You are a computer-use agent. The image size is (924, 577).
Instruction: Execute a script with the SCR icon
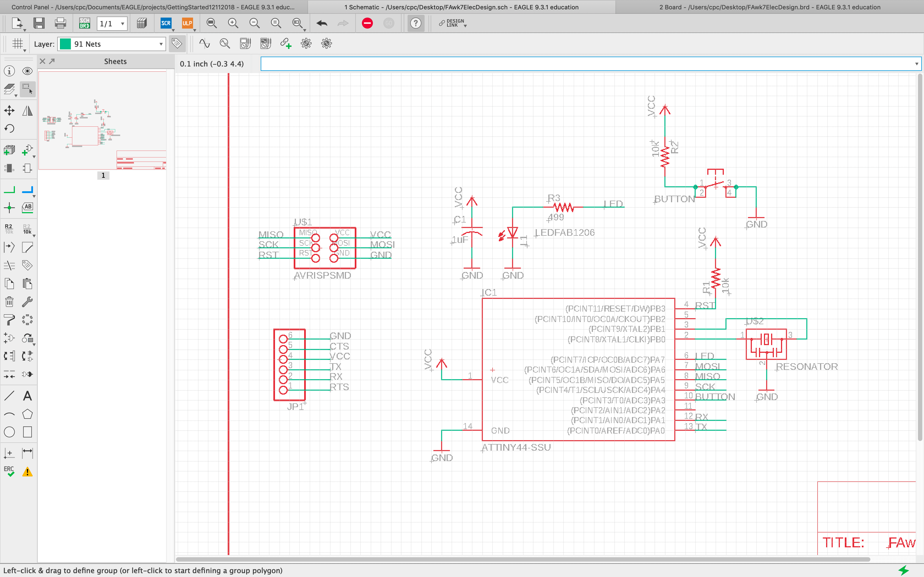click(166, 23)
